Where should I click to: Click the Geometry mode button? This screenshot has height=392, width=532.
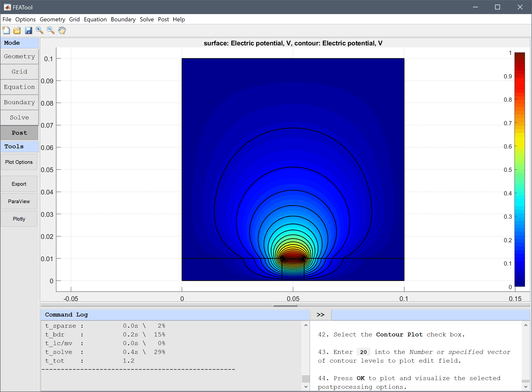[19, 56]
